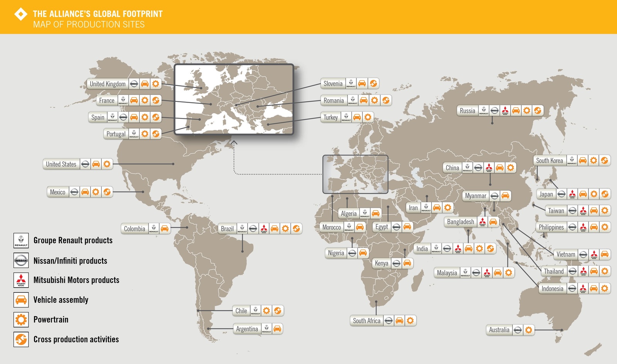Click the 'Nissan/Infiniti products' legend text

pos(70,261)
